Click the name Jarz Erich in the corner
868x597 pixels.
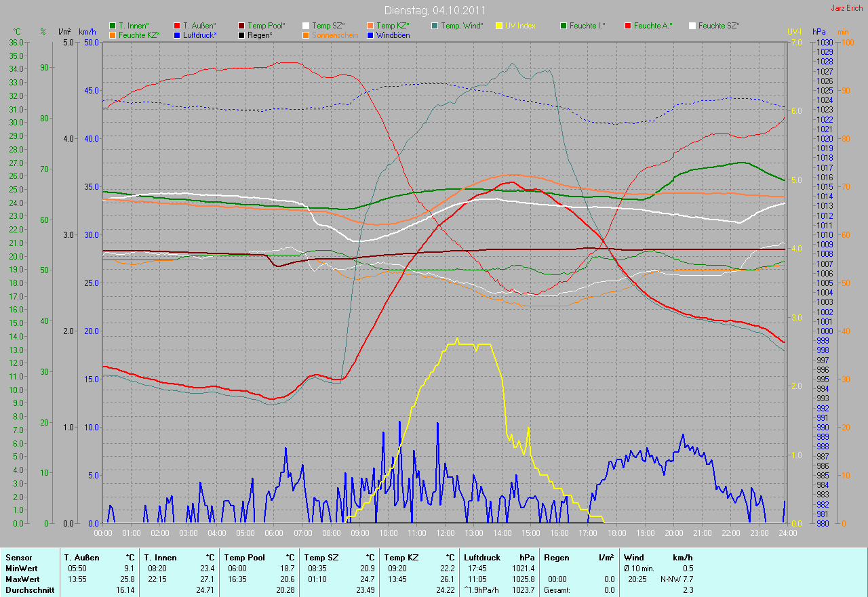847,8
